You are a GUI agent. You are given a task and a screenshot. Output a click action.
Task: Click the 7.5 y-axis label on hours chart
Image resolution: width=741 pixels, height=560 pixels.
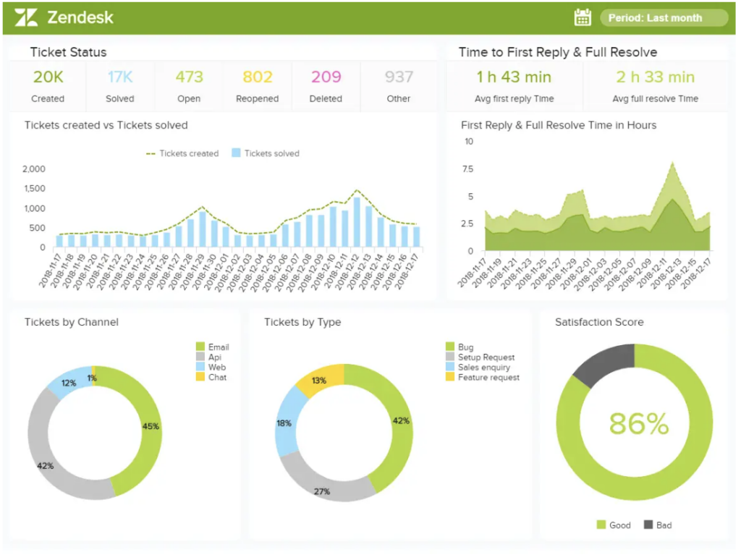[467, 169]
